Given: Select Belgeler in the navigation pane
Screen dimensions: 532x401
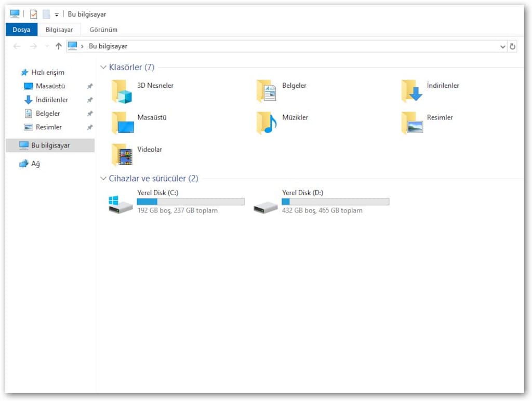Looking at the screenshot, I should click(x=48, y=113).
